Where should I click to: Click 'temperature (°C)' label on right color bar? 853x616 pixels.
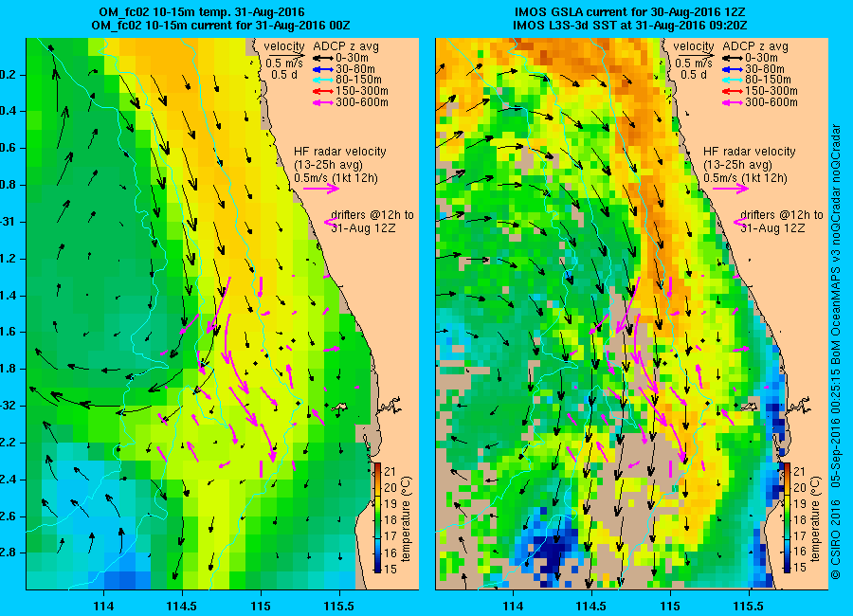[816, 519]
